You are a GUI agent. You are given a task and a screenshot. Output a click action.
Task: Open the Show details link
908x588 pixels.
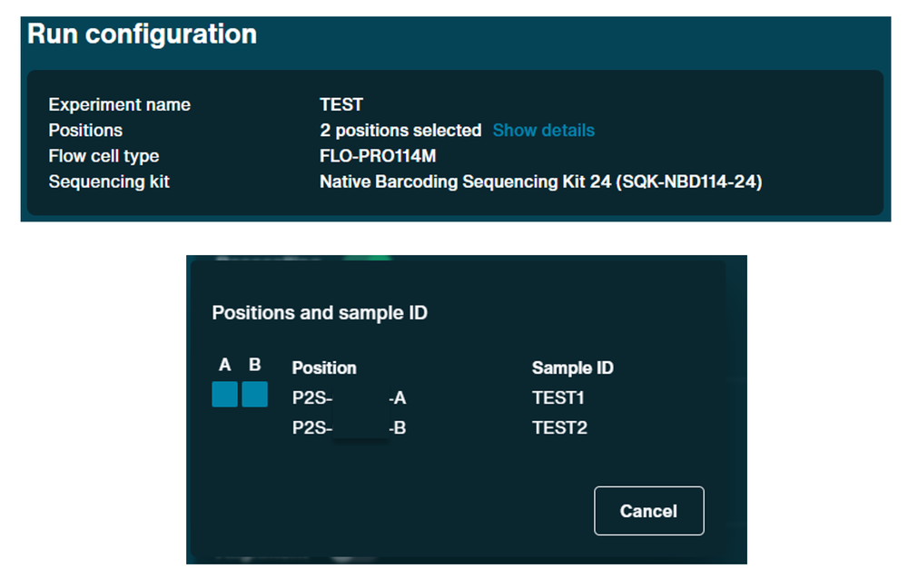pyautogui.click(x=543, y=131)
